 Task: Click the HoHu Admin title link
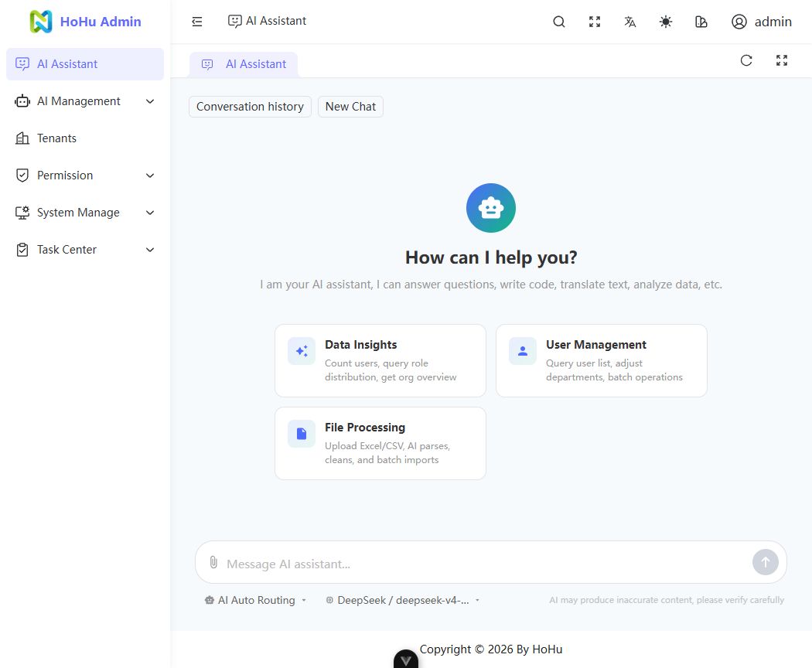tap(101, 22)
